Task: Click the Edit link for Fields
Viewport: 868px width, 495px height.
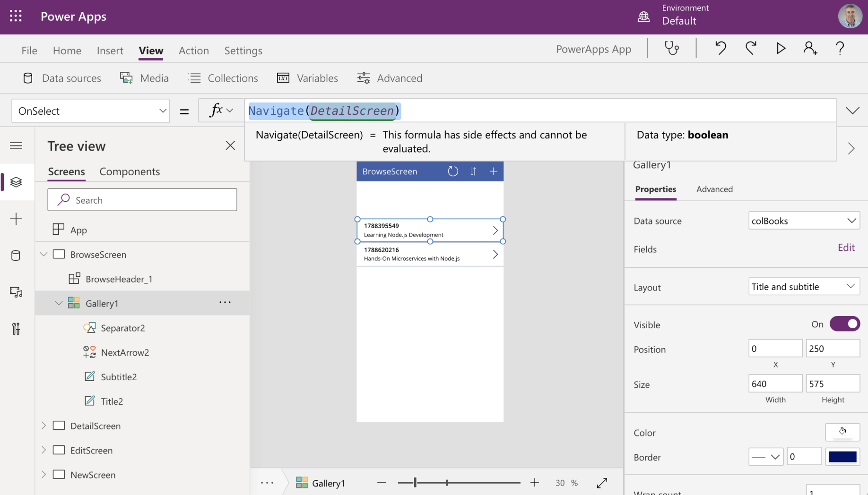Action: pyautogui.click(x=846, y=248)
